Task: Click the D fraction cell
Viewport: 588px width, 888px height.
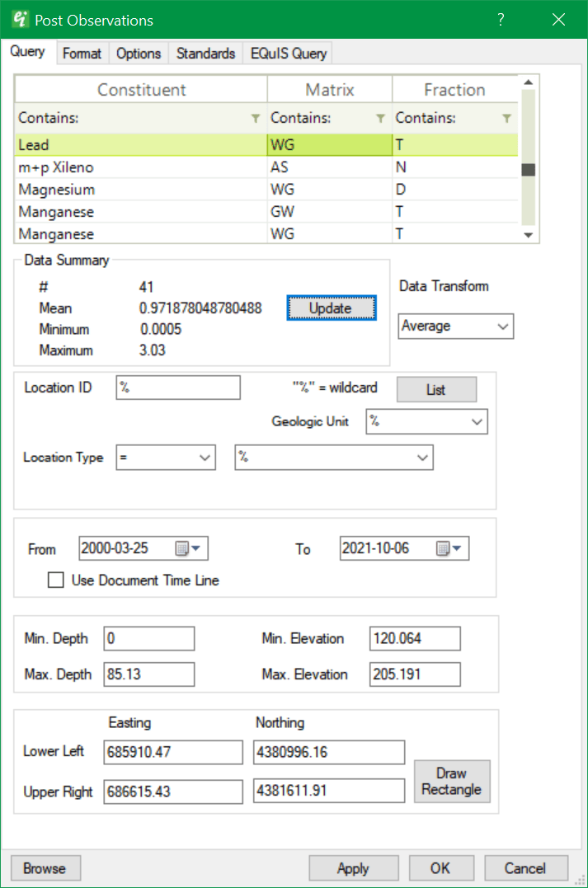Action: point(455,189)
